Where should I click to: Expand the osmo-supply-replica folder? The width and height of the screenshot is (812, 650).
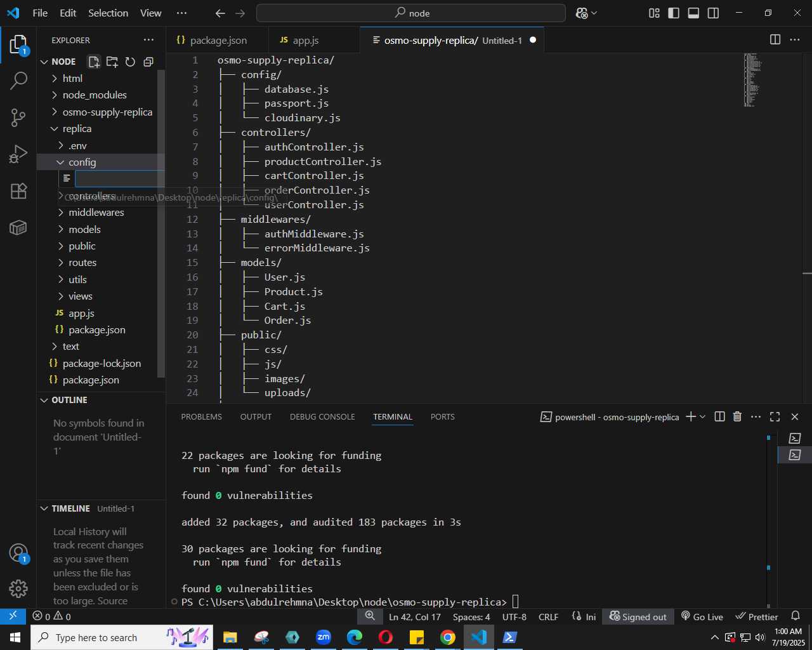[107, 112]
